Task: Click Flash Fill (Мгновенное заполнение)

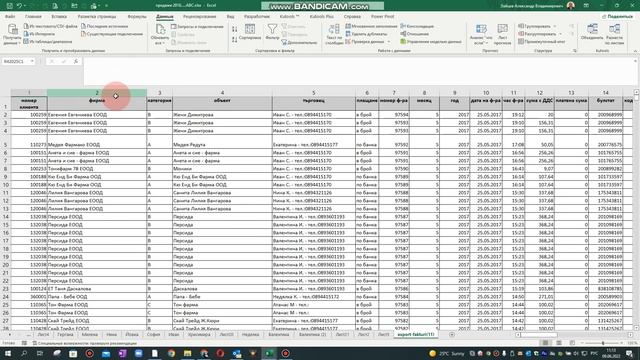Action: [x=371, y=26]
